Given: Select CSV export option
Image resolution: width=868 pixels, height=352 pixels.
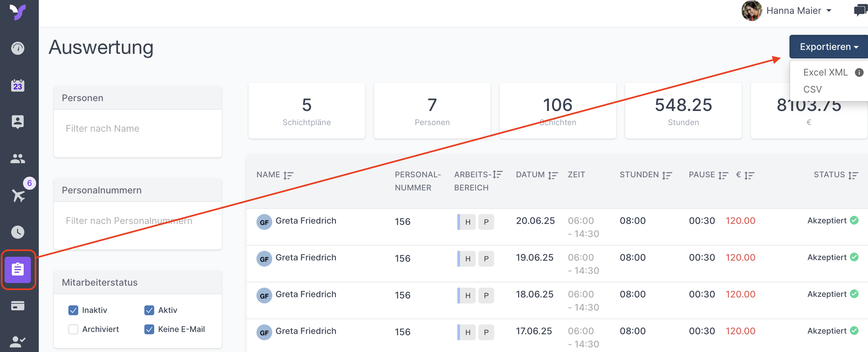Looking at the screenshot, I should (x=812, y=89).
